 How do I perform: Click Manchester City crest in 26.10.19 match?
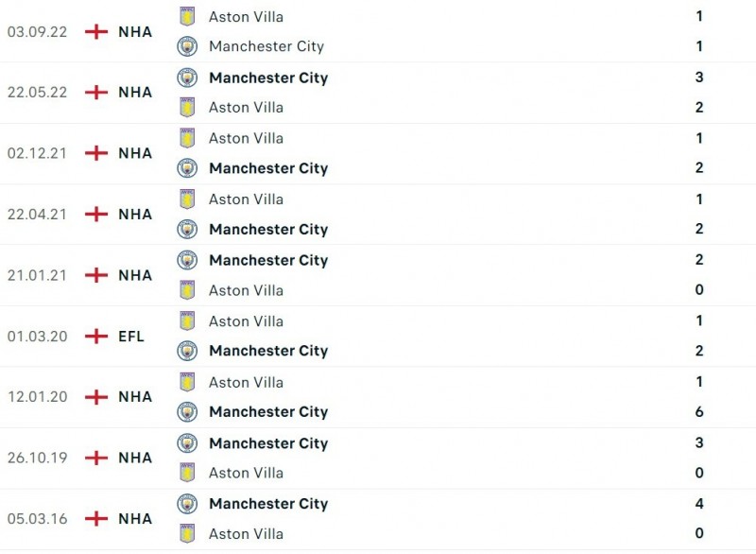point(187,442)
